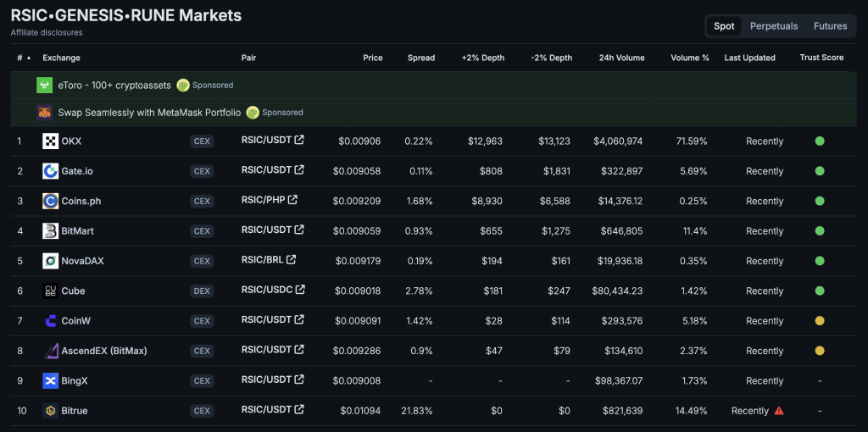Click the BitMart logo icon

[50, 231]
